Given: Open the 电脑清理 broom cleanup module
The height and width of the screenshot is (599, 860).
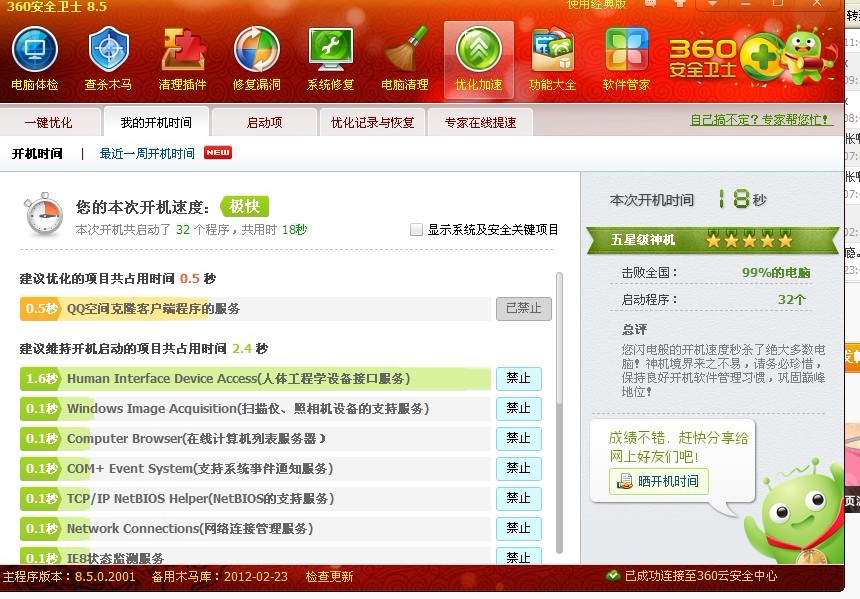Looking at the screenshot, I should (x=405, y=59).
